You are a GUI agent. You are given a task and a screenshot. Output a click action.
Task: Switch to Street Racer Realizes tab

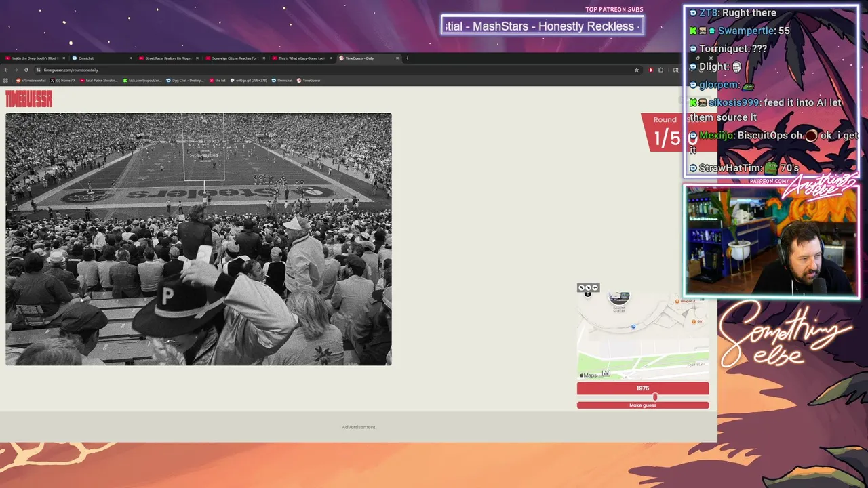(168, 58)
